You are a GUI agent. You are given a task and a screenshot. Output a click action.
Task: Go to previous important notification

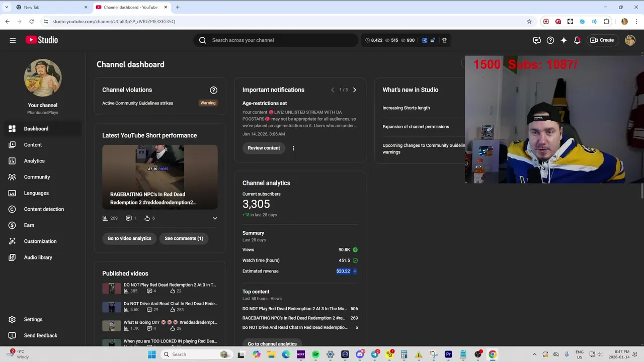(x=332, y=90)
